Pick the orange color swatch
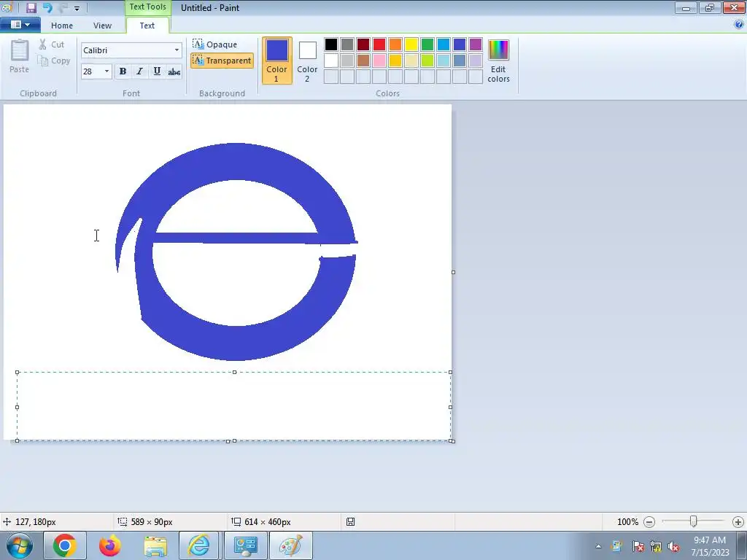747x560 pixels. pos(395,44)
